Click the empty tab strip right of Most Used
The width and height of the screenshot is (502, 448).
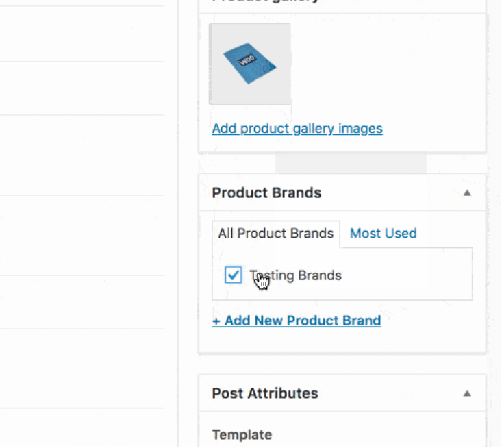click(445, 234)
